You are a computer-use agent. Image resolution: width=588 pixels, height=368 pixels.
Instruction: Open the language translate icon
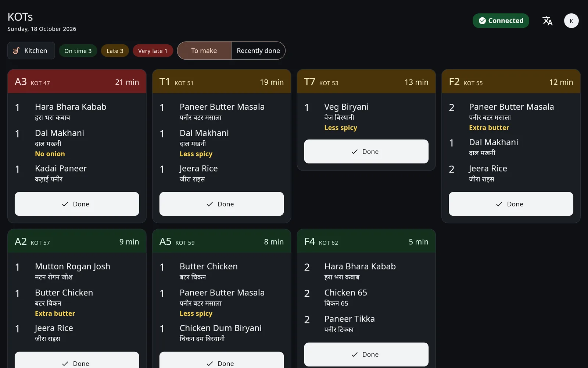547,21
